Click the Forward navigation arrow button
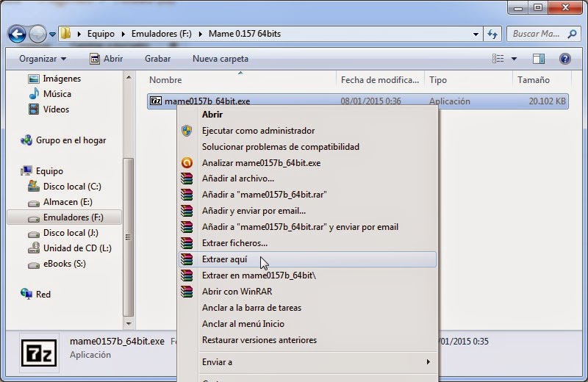Viewport: 588px width, 382px height. click(x=38, y=34)
